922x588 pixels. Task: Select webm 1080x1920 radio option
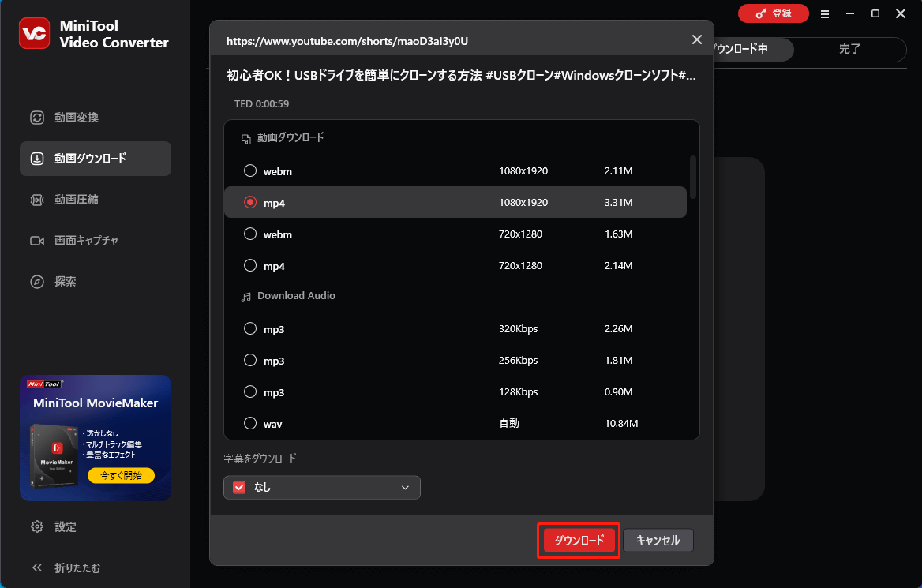pyautogui.click(x=250, y=170)
